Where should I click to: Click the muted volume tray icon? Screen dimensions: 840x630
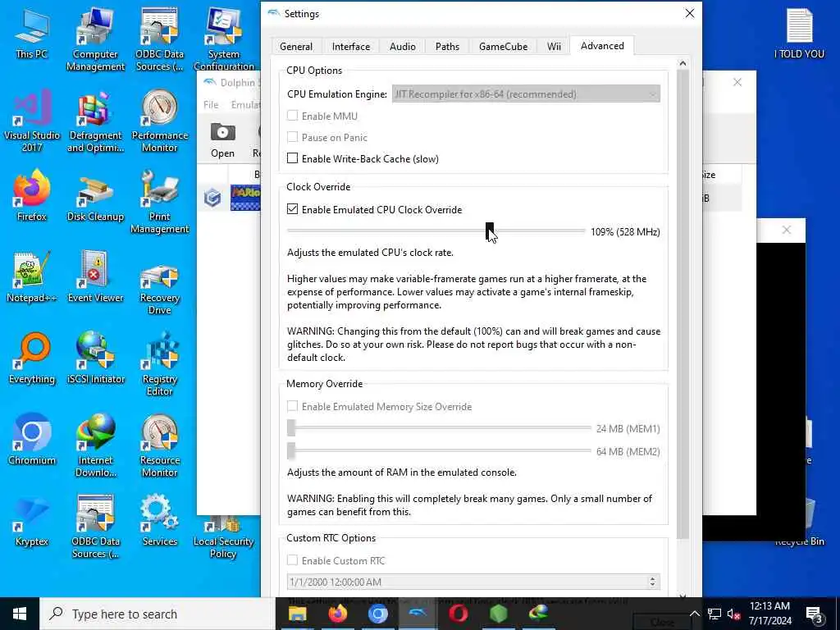pyautogui.click(x=734, y=614)
